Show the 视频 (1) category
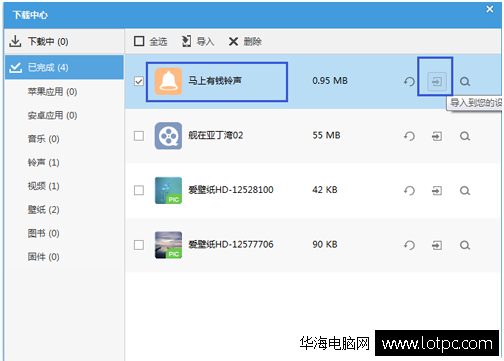Viewport: 504px width, 361px height. pyautogui.click(x=43, y=186)
